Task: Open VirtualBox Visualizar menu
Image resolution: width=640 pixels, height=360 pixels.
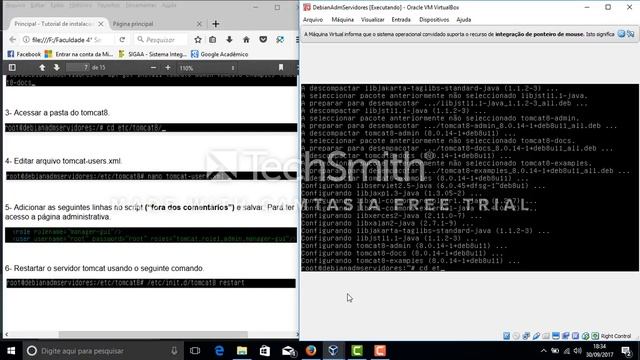Action: tap(372, 20)
